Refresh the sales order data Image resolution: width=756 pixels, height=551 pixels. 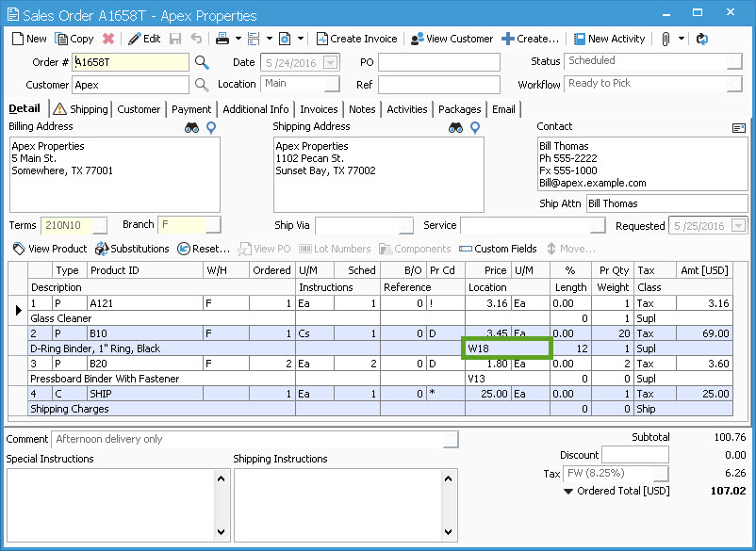tap(702, 39)
